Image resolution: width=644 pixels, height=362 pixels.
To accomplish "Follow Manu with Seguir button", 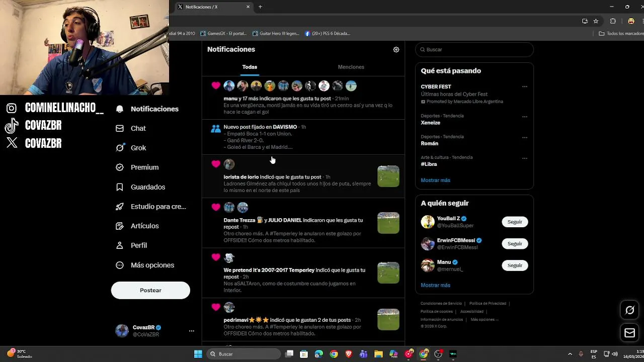I will pos(515,265).
